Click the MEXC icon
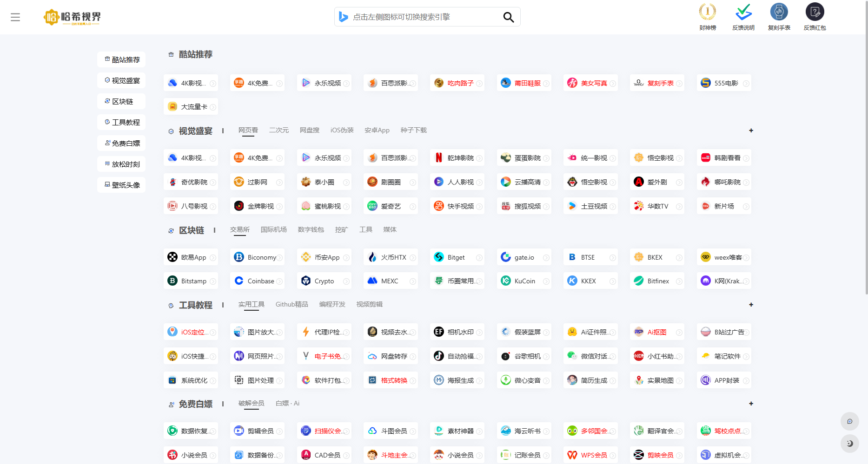 pos(372,281)
